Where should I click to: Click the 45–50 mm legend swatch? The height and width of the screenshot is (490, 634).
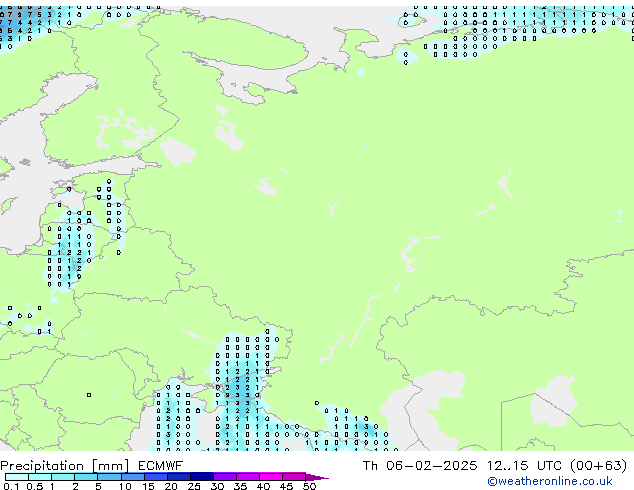tap(294, 477)
